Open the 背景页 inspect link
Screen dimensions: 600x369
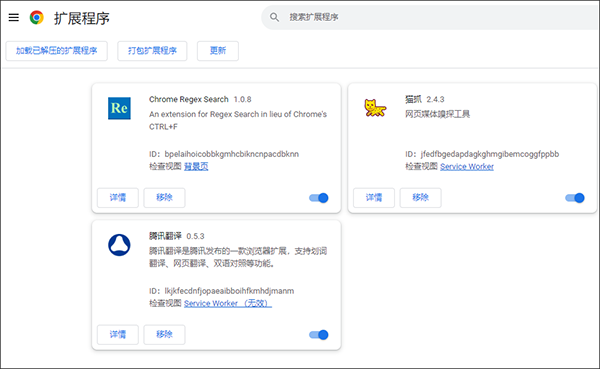pos(196,167)
